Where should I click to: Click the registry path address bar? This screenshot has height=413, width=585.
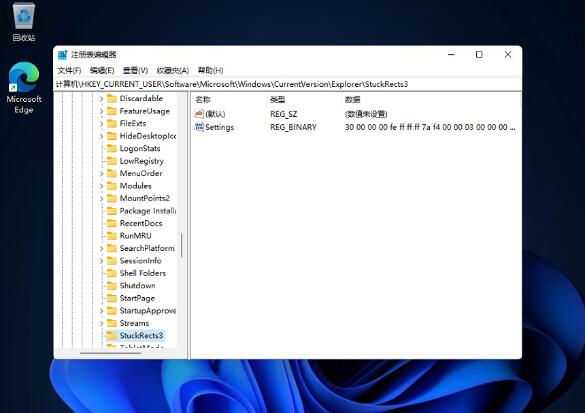(x=288, y=84)
